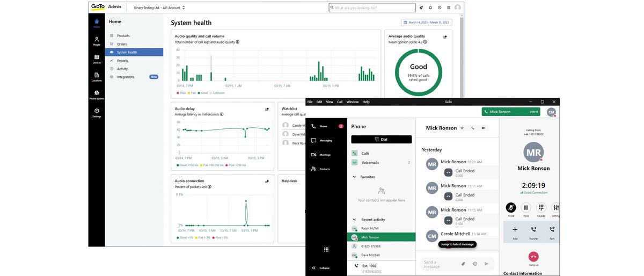Hang up the call
644x276 pixels.
point(533,257)
